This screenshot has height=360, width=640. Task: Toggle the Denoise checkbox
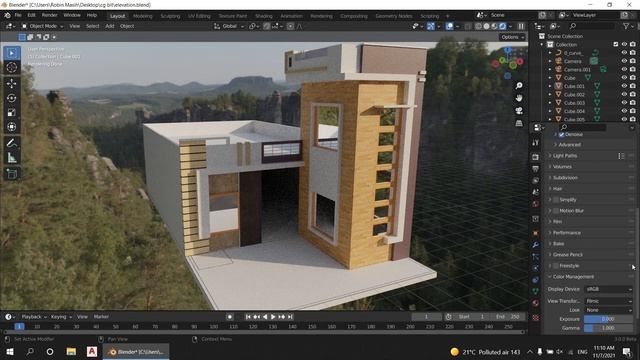pyautogui.click(x=562, y=134)
